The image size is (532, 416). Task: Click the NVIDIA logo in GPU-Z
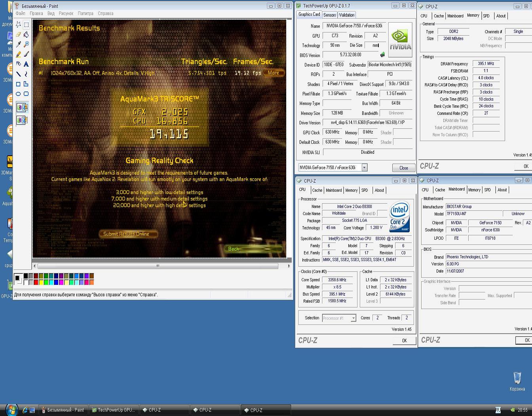coord(400,40)
